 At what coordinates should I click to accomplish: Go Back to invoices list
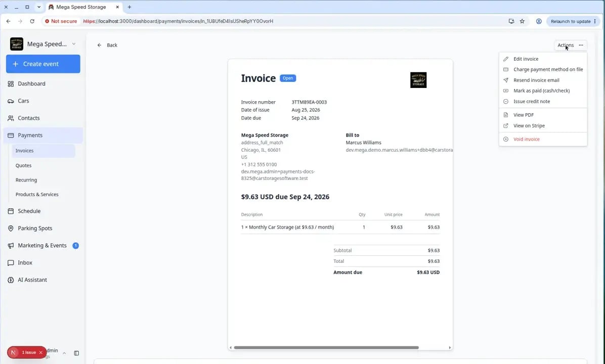click(107, 45)
